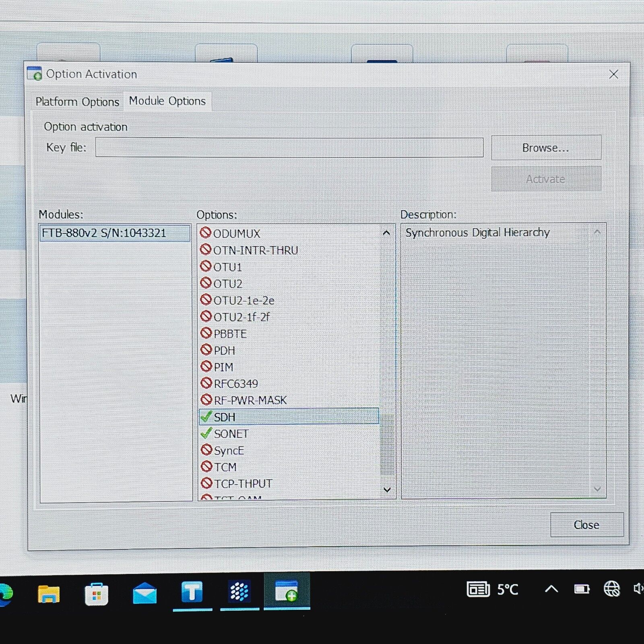
Task: Click the Description box scroll up arrow
Action: coord(597,232)
